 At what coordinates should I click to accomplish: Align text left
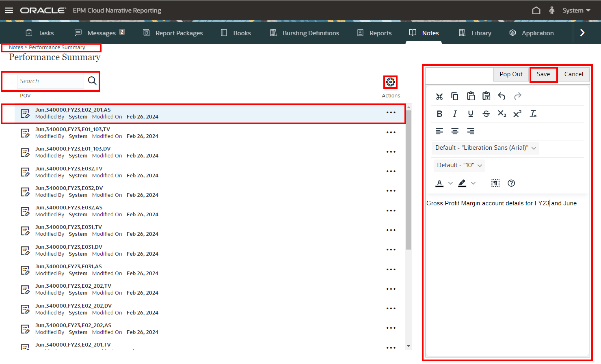pos(439,131)
